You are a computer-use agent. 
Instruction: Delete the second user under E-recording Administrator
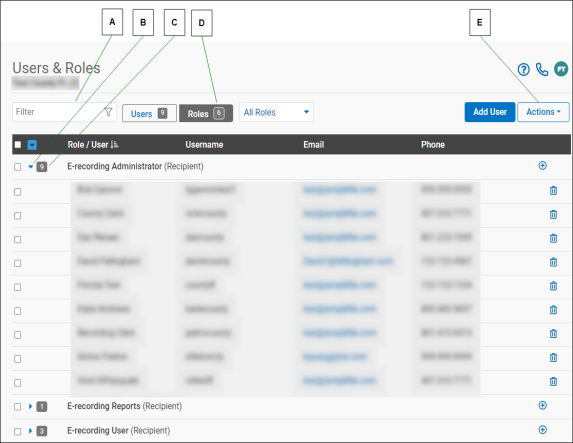coord(553,215)
